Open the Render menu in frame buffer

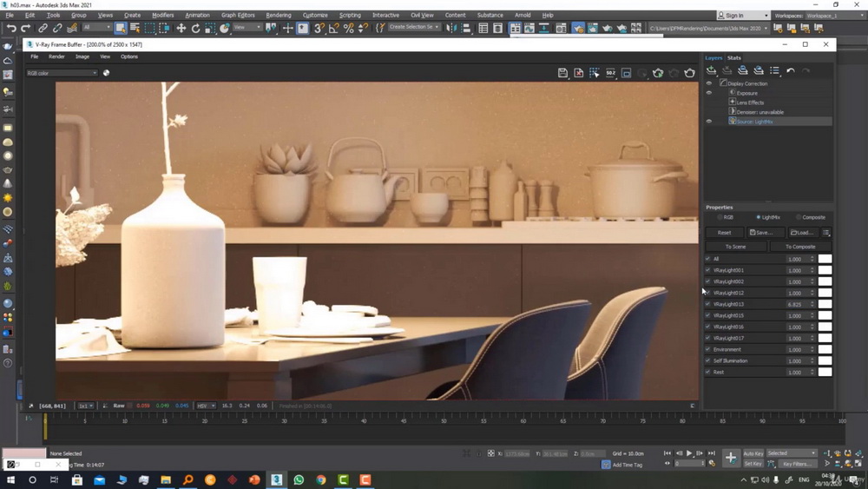click(56, 56)
